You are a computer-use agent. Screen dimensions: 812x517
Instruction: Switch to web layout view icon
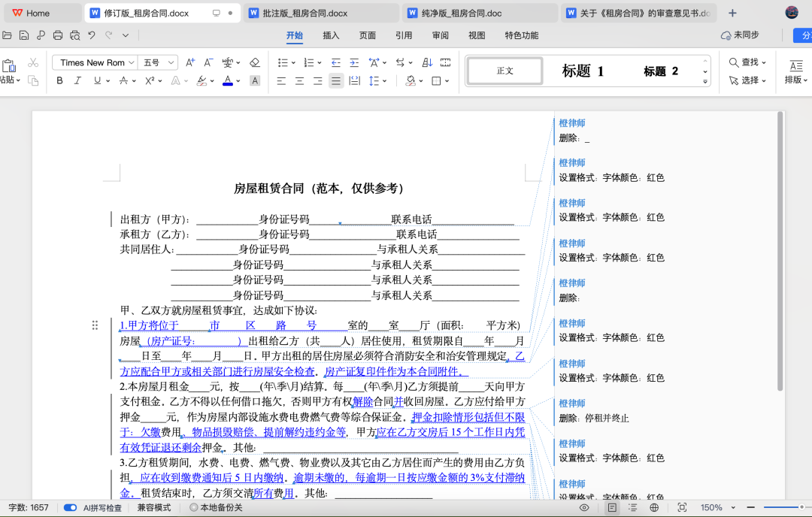(654, 508)
